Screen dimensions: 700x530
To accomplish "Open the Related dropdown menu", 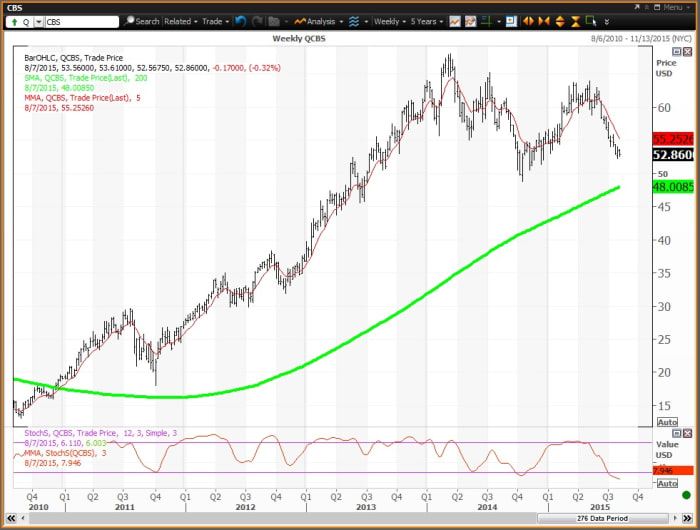I will (180, 21).
